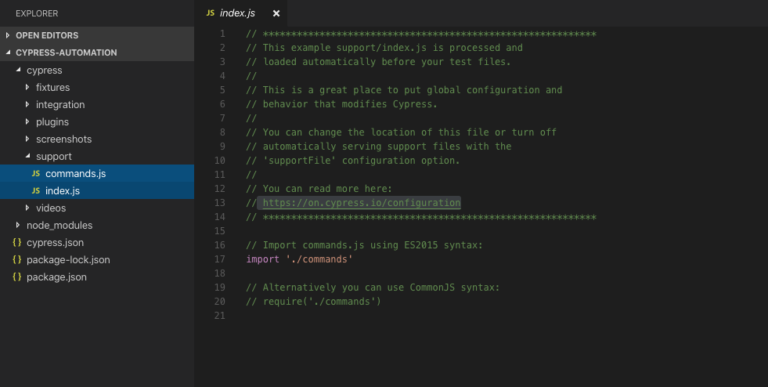Select the videos folder name
The image size is (768, 387).
click(x=51, y=208)
